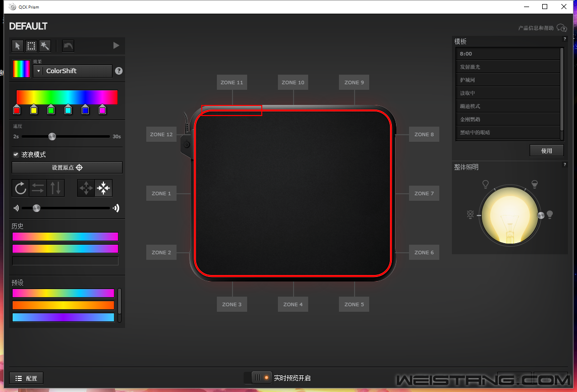Select the 8:00 template

click(508, 54)
